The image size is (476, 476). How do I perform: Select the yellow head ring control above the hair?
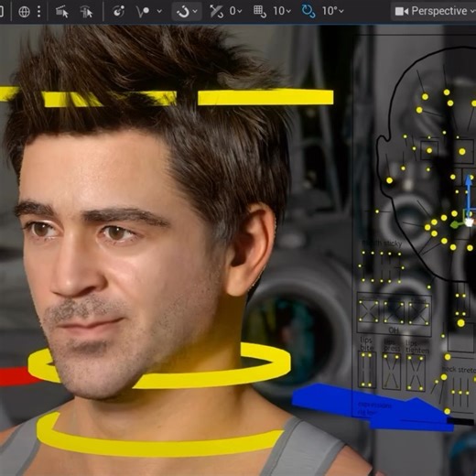coord(265,97)
